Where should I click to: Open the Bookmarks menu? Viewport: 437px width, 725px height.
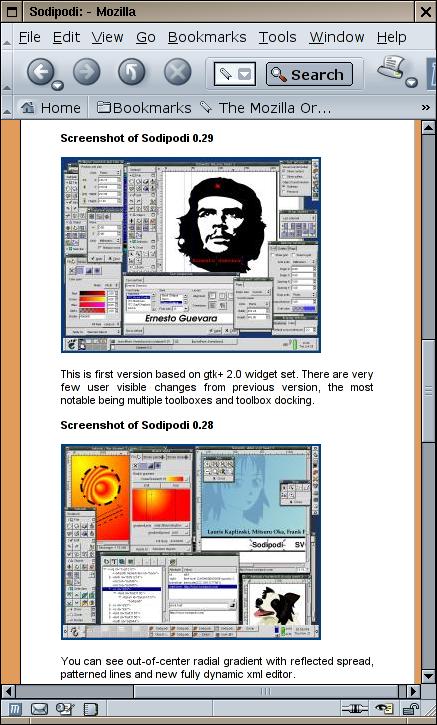tap(207, 37)
